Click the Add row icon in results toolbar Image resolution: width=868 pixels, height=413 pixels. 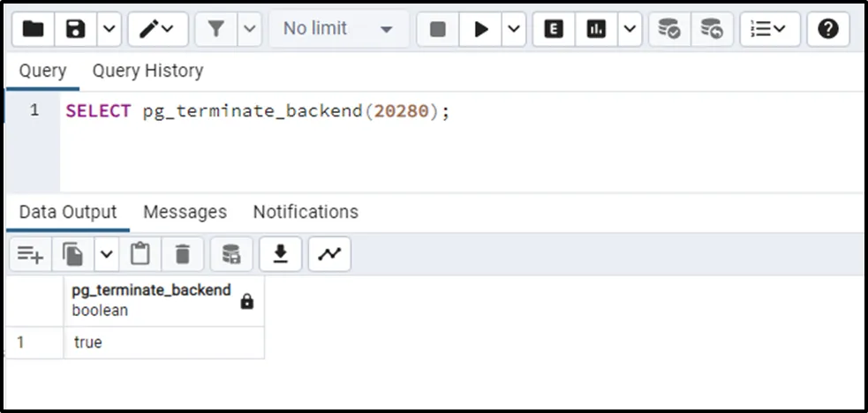[x=30, y=254]
